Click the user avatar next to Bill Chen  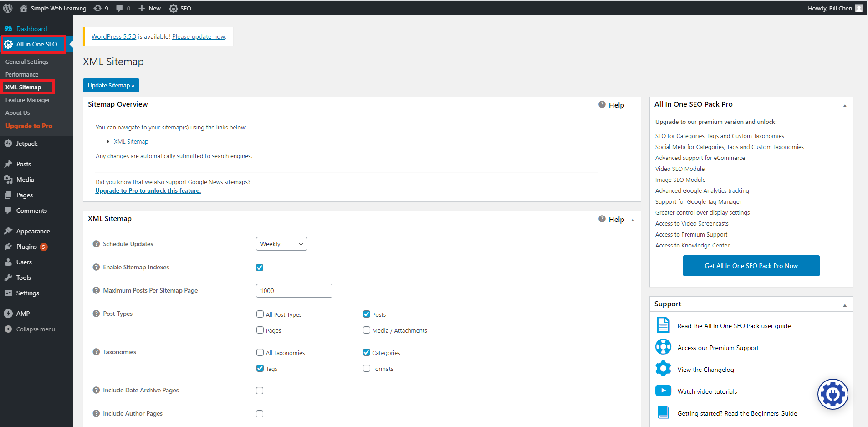coord(858,8)
